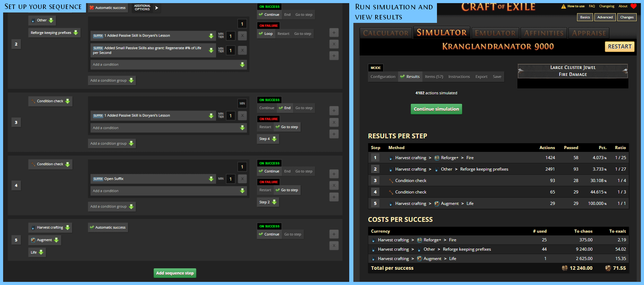Select Loop on failure for step 2
This screenshot has width=644, height=285.
(266, 34)
